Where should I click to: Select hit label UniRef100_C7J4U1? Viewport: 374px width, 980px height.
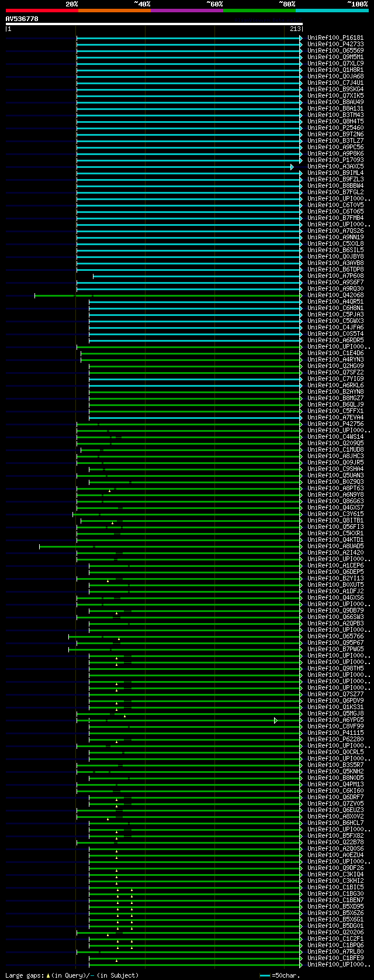pyautogui.click(x=335, y=82)
